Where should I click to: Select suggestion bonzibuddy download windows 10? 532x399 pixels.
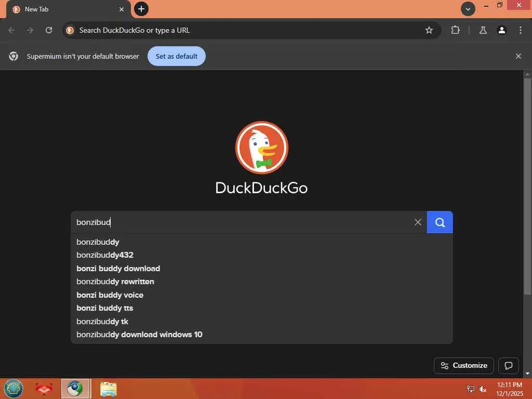click(x=262, y=335)
